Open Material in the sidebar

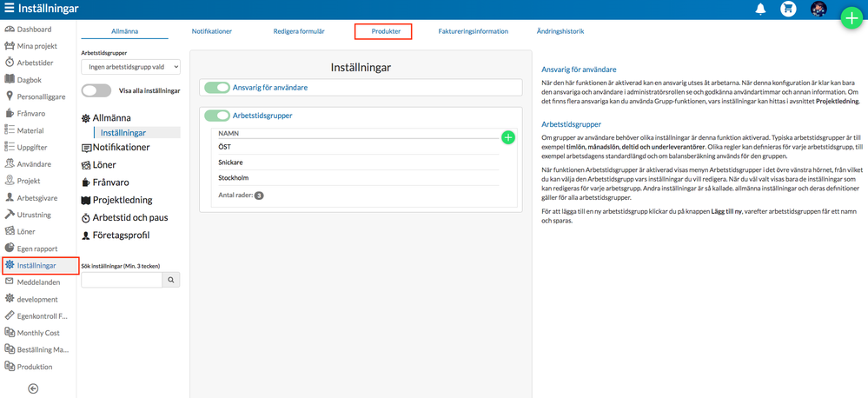[30, 130]
